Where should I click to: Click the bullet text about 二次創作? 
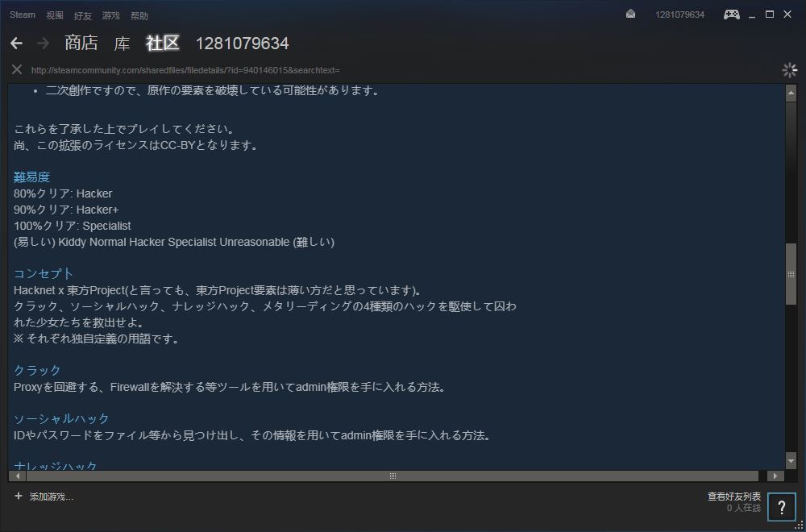pyautogui.click(x=212, y=92)
